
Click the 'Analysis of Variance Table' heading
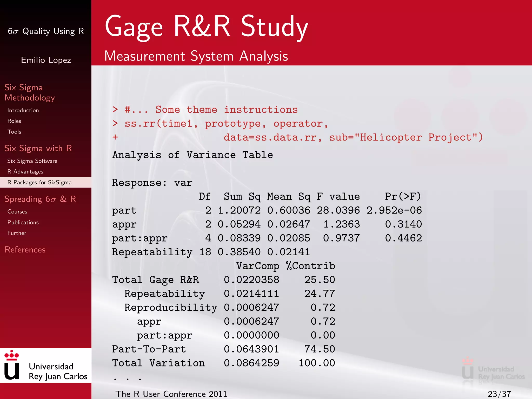click(x=192, y=155)
